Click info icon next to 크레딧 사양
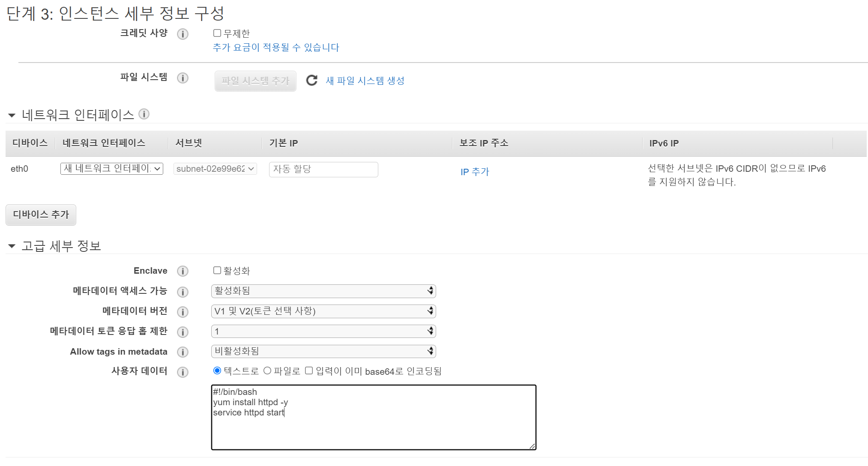The height and width of the screenshot is (466, 868). coord(183,34)
